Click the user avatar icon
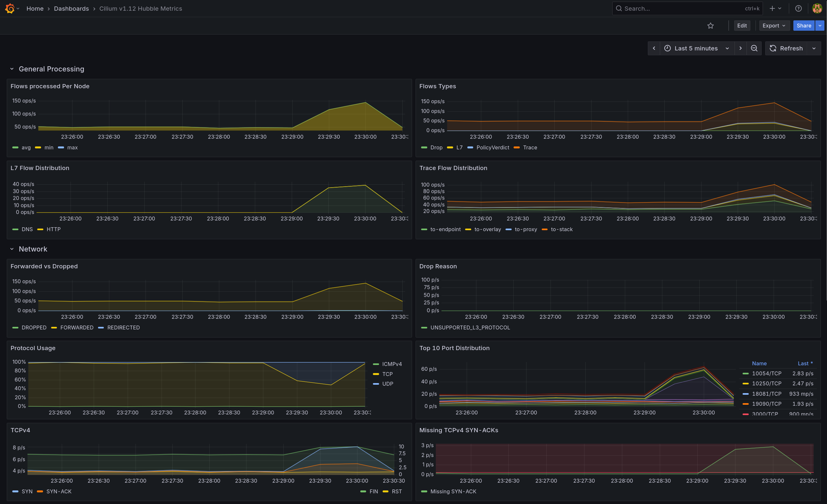Viewport: 827px width, 504px height. tap(817, 8)
